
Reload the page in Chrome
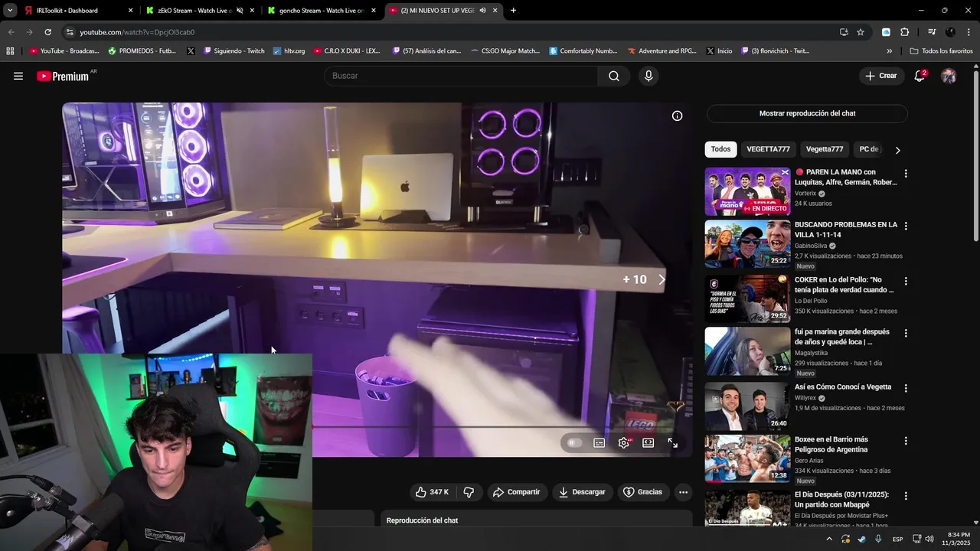47,32
